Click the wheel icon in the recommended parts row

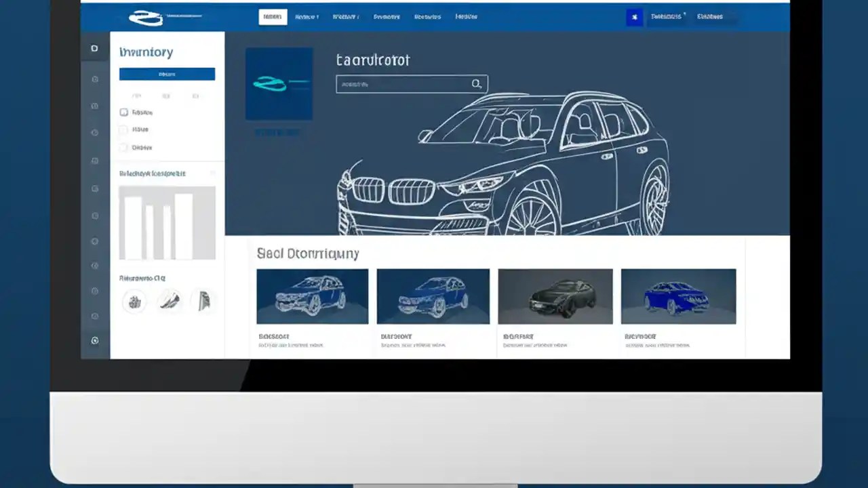coord(134,301)
